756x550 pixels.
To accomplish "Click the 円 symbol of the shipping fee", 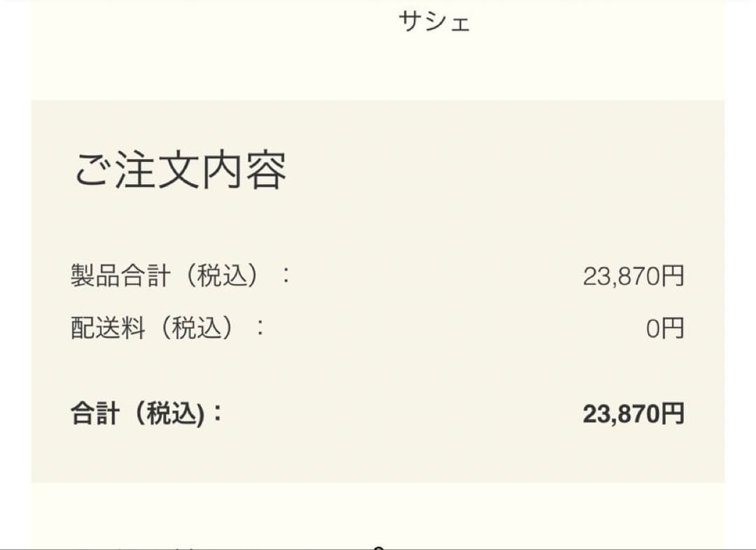I will (673, 329).
